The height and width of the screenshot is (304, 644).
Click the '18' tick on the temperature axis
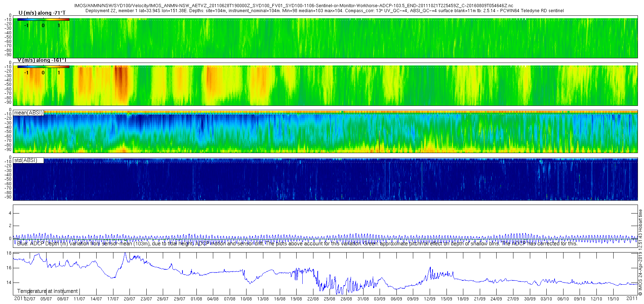point(9,253)
